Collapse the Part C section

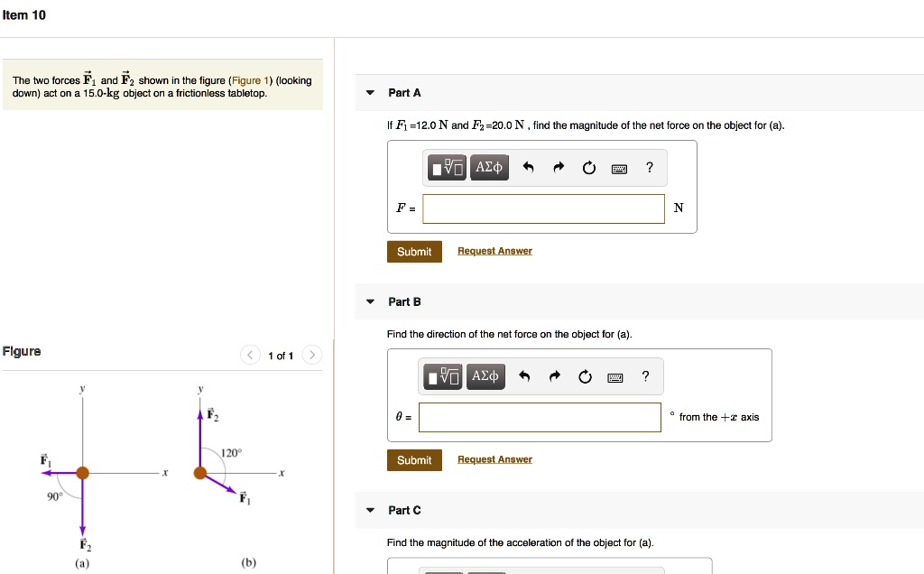[369, 510]
